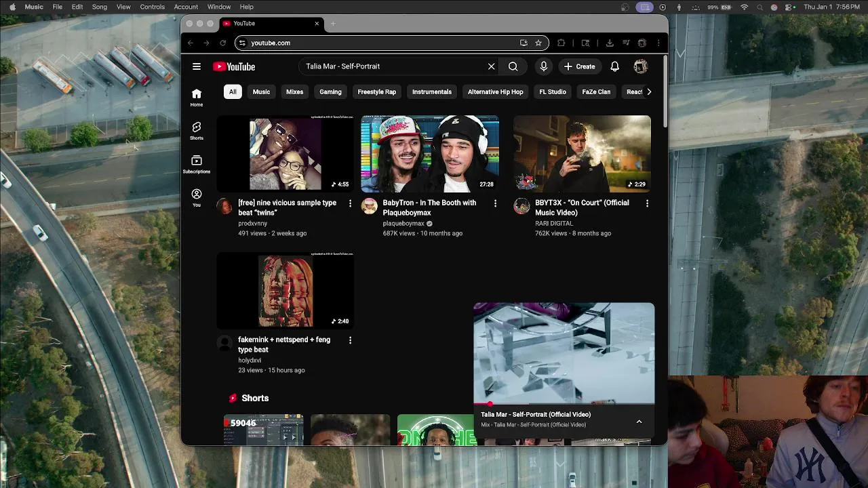Click the miniplayer video preview
Image resolution: width=868 pixels, height=488 pixels.
564,352
